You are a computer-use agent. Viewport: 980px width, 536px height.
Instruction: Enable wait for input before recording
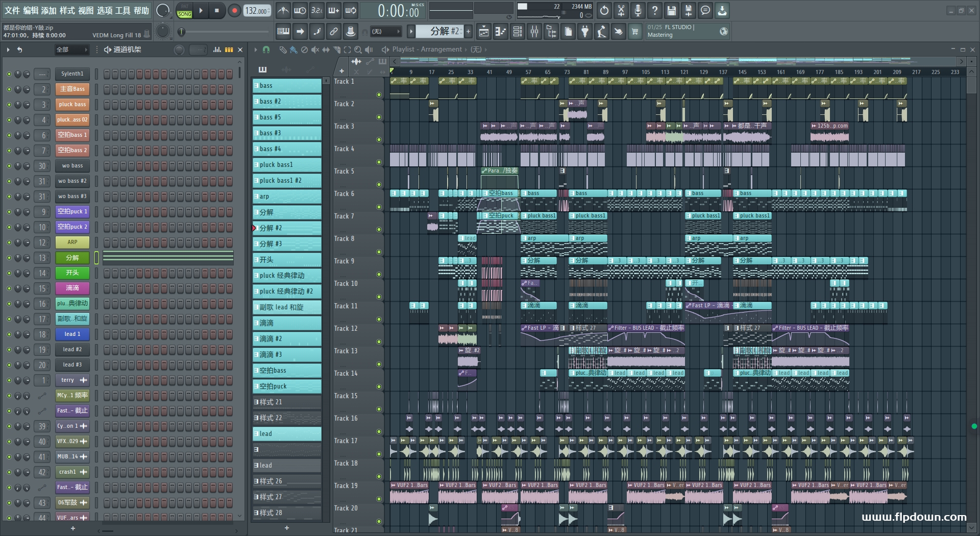pyautogui.click(x=300, y=10)
